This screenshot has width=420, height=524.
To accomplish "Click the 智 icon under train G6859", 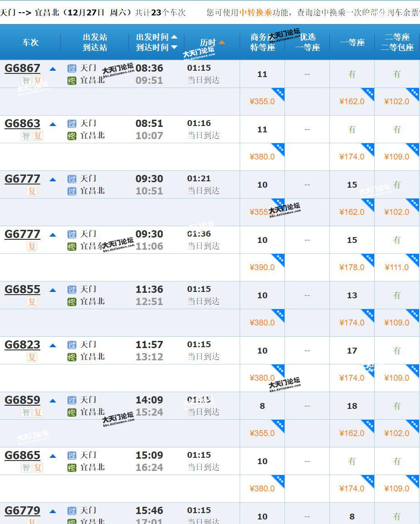I will (x=26, y=412).
